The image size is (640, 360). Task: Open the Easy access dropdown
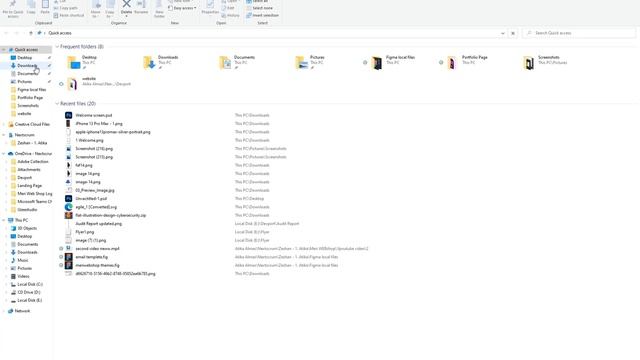pos(182,8)
